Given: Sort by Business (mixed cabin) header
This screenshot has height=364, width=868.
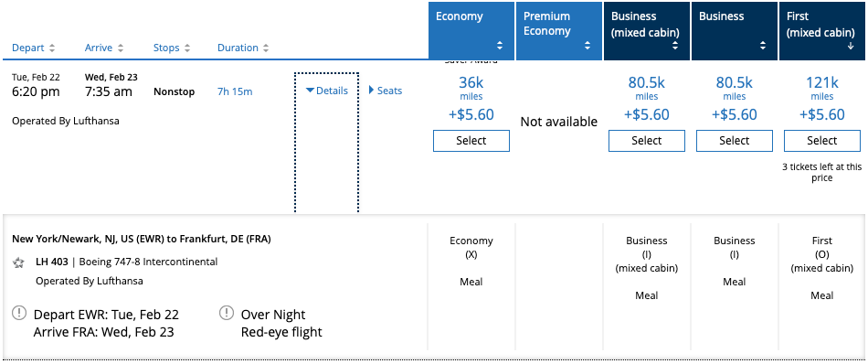Looking at the screenshot, I should (x=647, y=31).
